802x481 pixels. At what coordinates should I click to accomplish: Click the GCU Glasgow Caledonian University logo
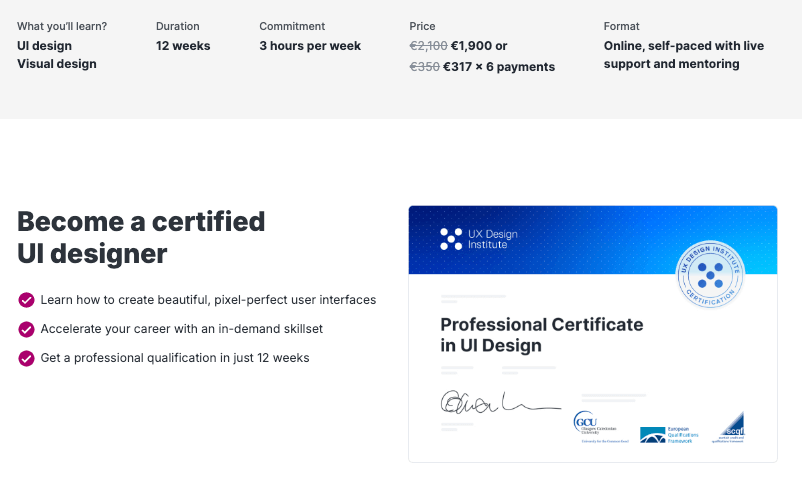coord(600,427)
